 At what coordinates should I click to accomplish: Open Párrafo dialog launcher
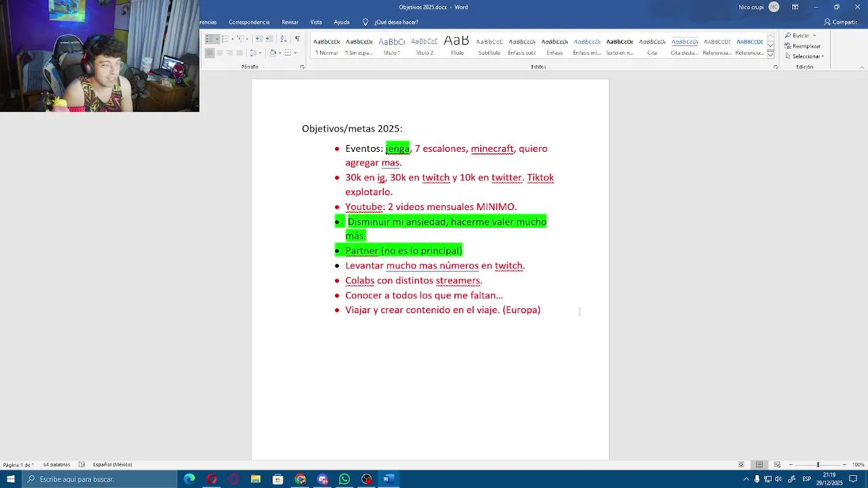302,66
